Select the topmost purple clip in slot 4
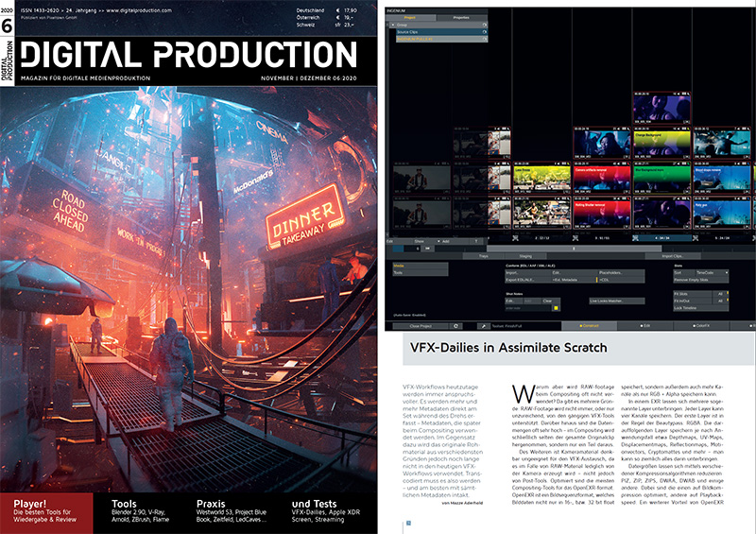756x534 pixels. tap(662, 108)
